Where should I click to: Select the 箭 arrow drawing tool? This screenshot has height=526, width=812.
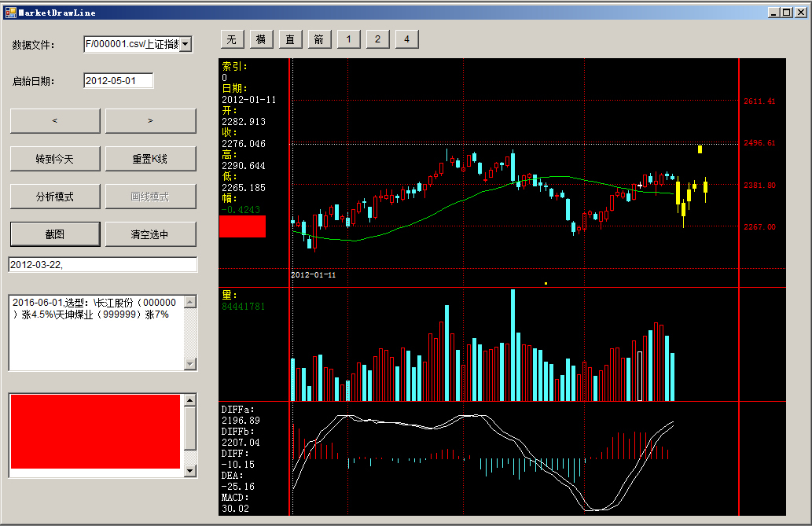(319, 39)
